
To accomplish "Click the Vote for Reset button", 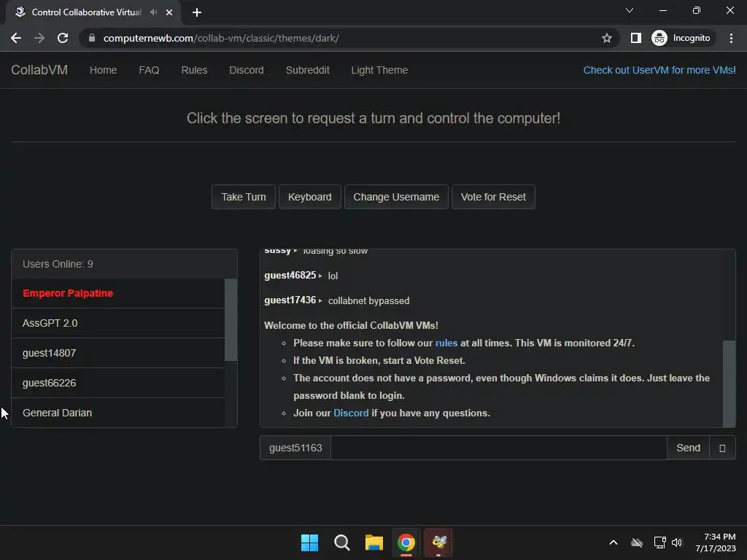I will tap(493, 197).
